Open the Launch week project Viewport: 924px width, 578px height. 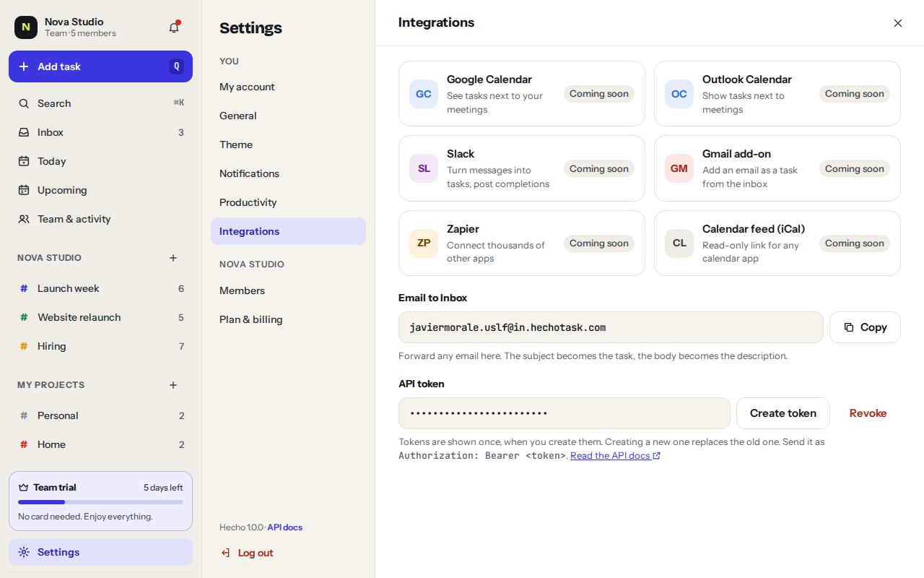(x=100, y=288)
